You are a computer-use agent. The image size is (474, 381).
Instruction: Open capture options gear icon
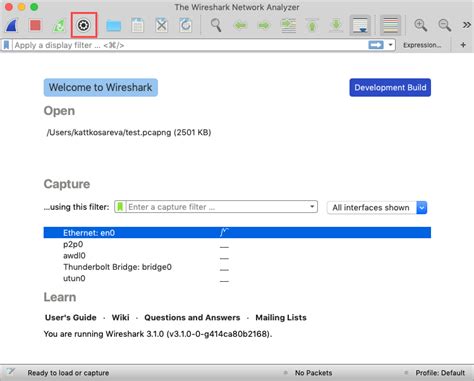tap(83, 25)
